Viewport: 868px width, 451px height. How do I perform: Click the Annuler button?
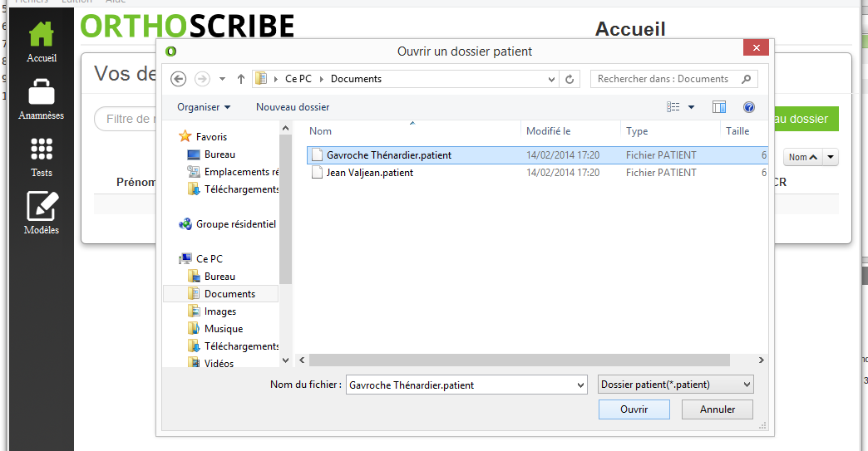pyautogui.click(x=717, y=409)
